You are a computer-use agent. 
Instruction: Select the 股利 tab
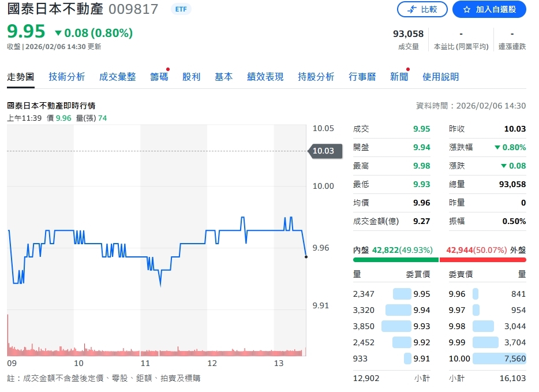[x=191, y=76]
